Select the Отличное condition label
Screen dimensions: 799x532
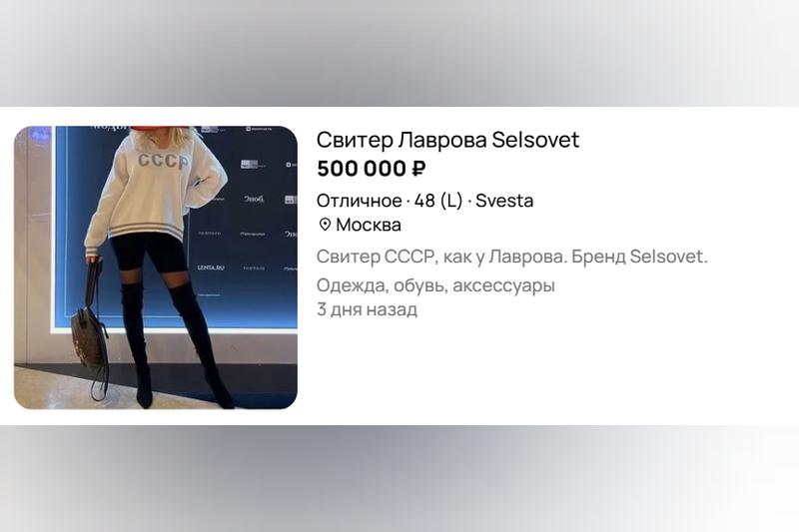[360, 201]
